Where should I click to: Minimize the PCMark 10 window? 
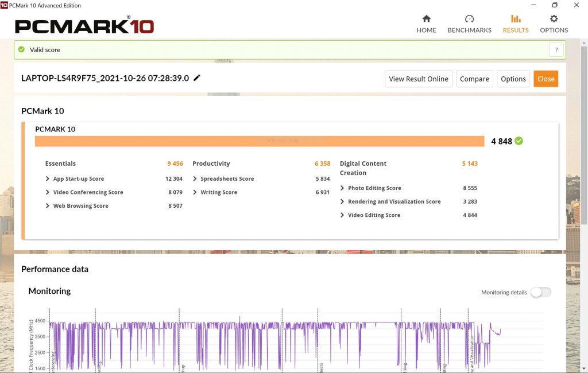(x=533, y=5)
